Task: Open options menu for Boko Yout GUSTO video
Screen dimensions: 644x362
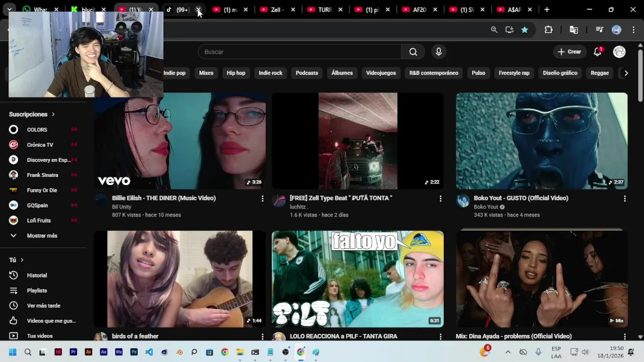Action: [624, 199]
